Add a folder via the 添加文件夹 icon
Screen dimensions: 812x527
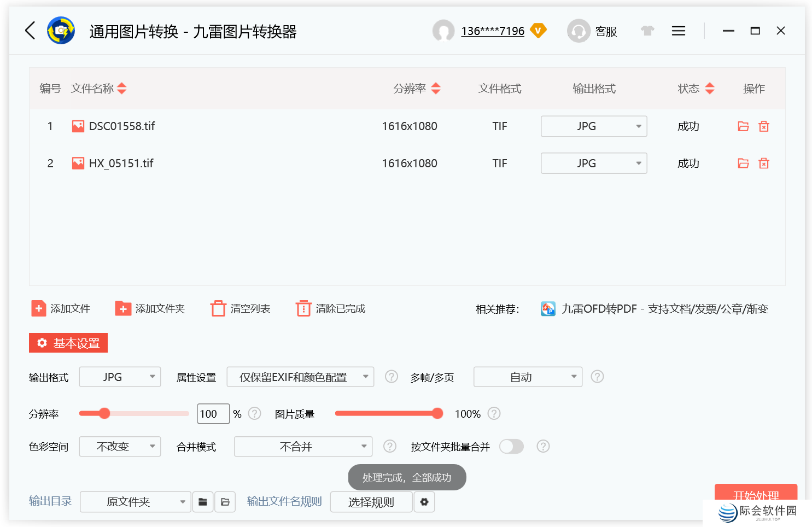(x=123, y=308)
